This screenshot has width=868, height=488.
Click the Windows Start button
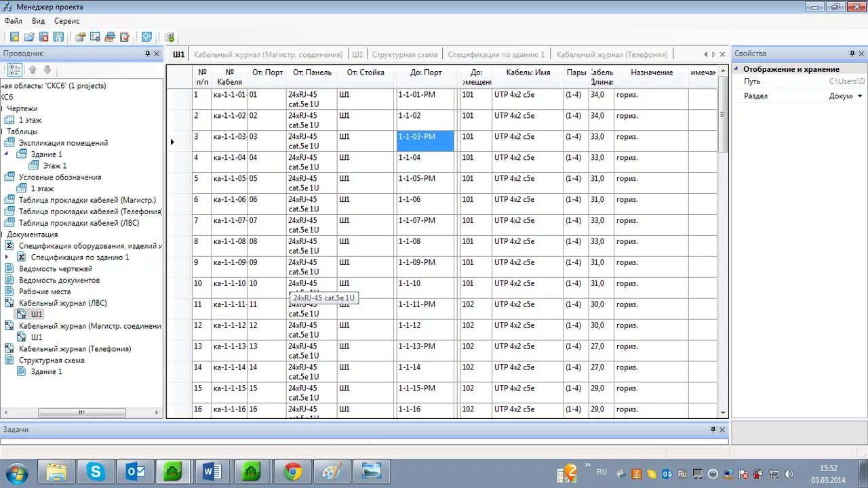coord(17,472)
